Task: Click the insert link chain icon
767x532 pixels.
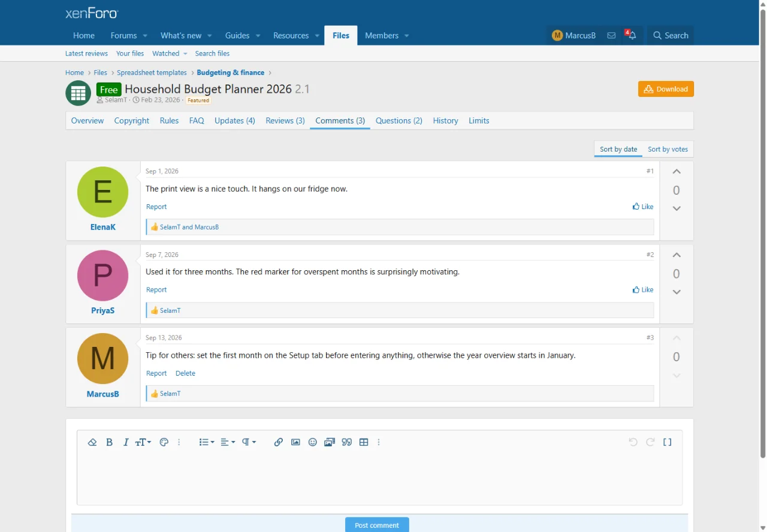Action: click(278, 442)
